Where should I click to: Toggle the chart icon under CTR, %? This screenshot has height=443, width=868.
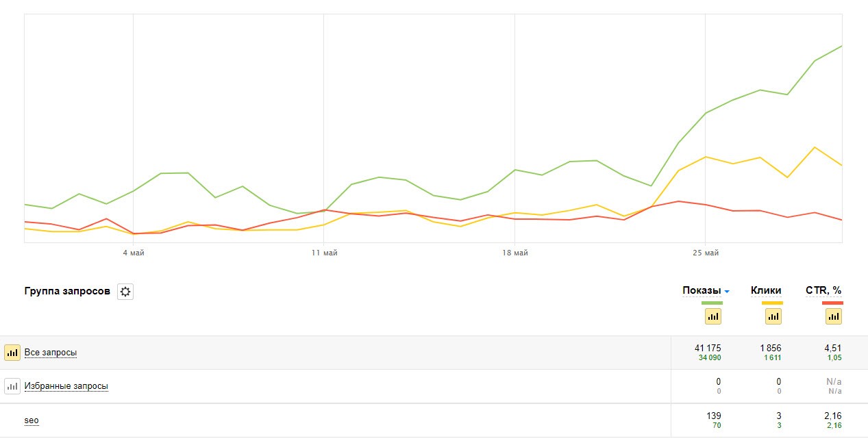[x=834, y=316]
